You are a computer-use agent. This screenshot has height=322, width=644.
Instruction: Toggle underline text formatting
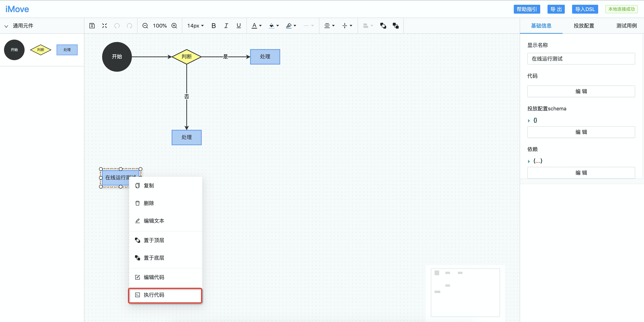(239, 26)
